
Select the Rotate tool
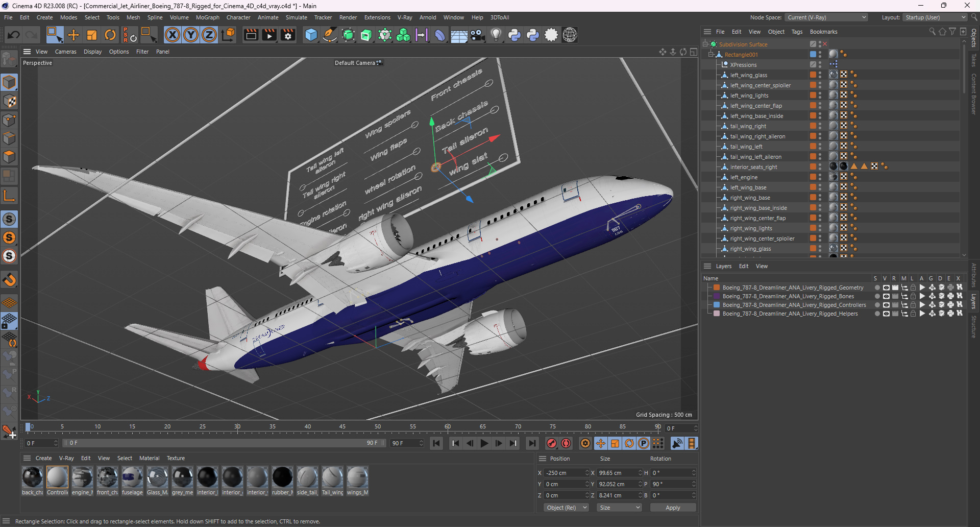coord(110,35)
